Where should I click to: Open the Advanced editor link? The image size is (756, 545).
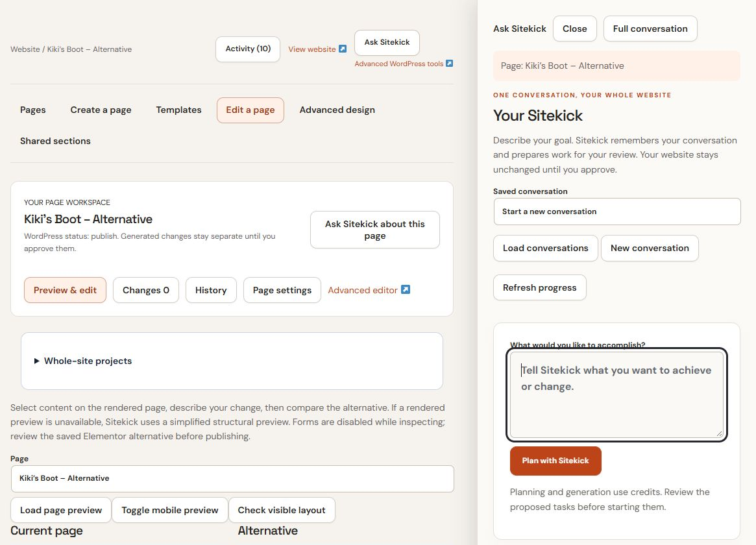click(x=363, y=290)
